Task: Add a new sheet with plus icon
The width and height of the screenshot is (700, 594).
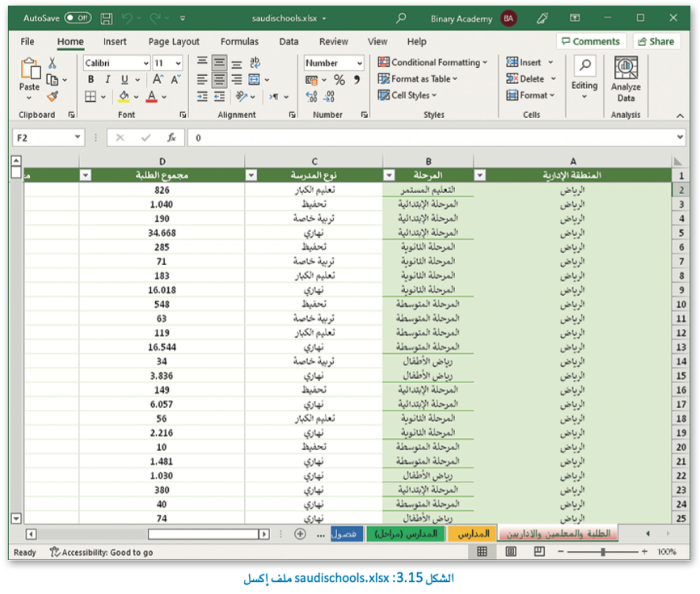Action: point(300,533)
